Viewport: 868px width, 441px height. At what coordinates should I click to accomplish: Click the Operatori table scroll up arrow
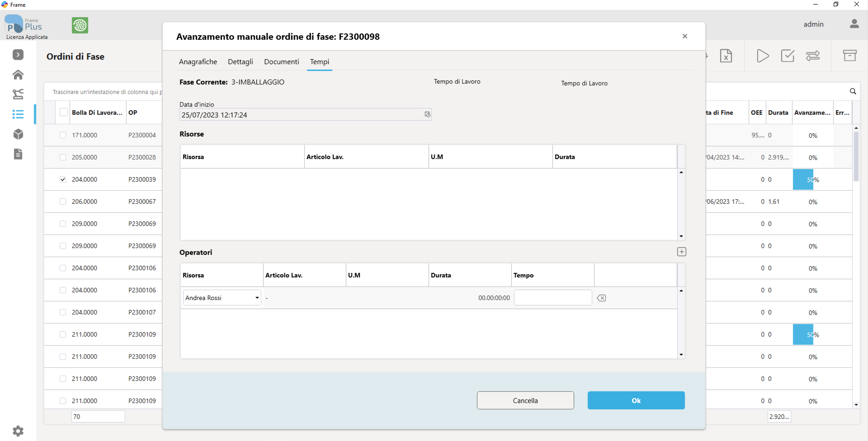click(681, 290)
